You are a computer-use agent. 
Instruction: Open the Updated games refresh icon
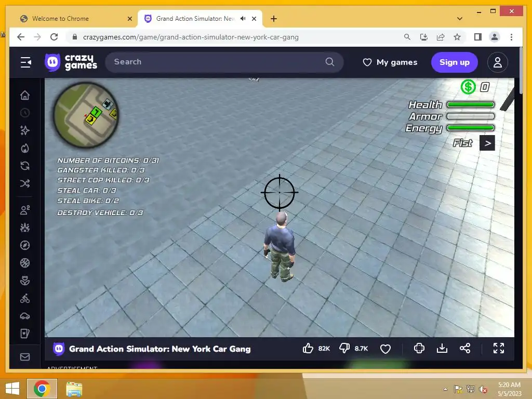pyautogui.click(x=25, y=166)
